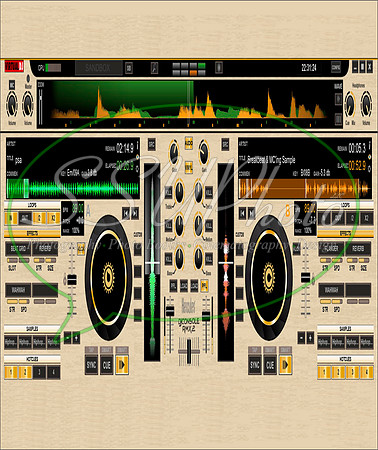The image size is (378, 450).
Task: Click deck A jog wheel center
Action: coord(109,277)
